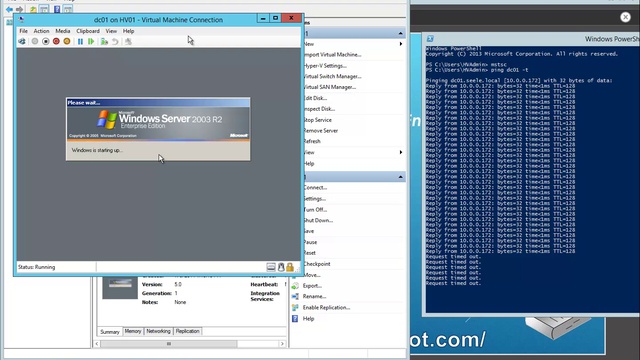The height and width of the screenshot is (360, 640).
Task: Click the greyed enhanced session toolbar icon
Action: (x=128, y=41)
